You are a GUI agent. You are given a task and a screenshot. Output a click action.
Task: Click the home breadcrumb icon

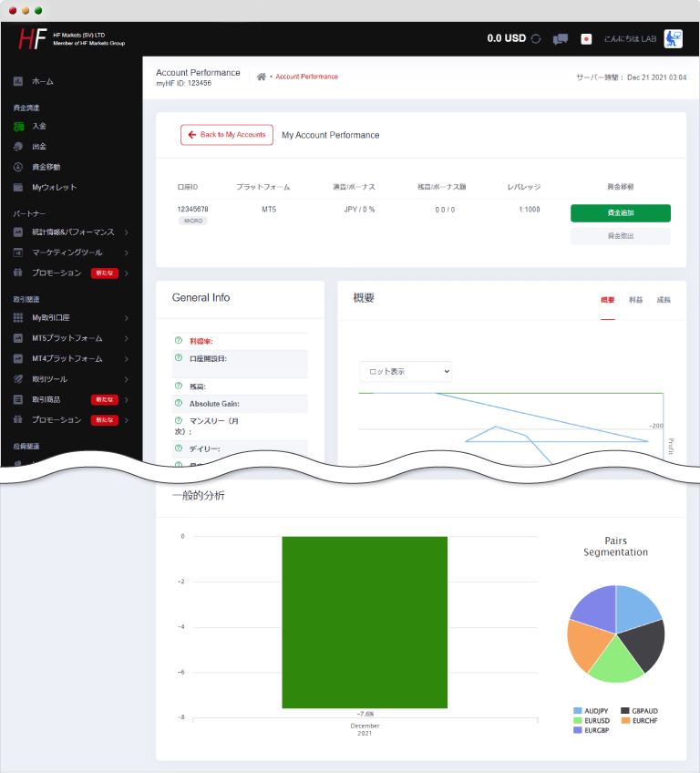coord(262,77)
